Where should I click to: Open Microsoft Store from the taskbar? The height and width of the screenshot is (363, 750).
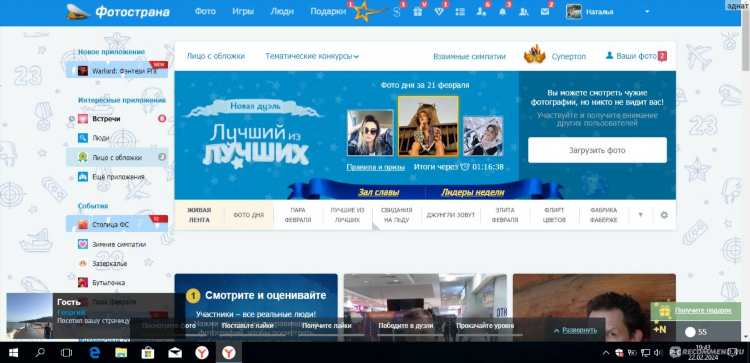[148, 353]
